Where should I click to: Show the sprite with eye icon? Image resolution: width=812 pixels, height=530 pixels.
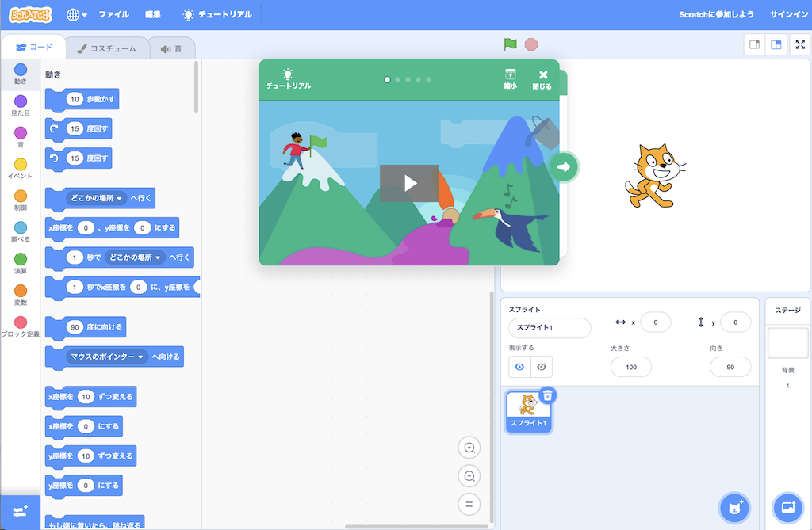click(x=519, y=367)
